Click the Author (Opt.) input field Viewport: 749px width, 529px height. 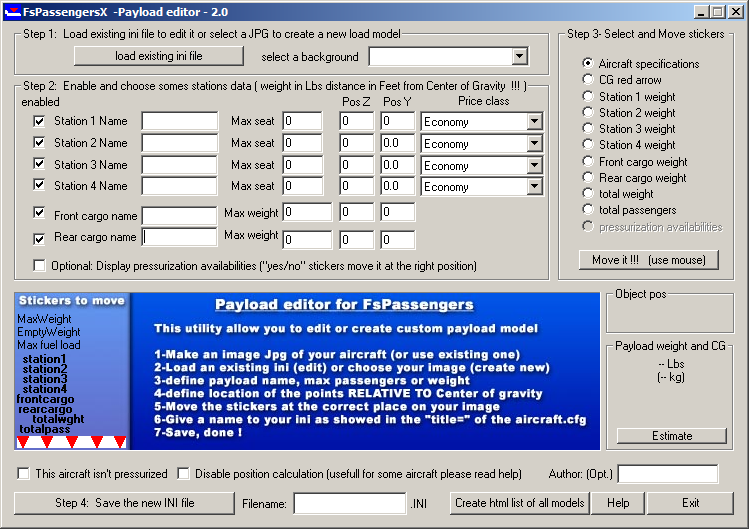click(x=667, y=474)
